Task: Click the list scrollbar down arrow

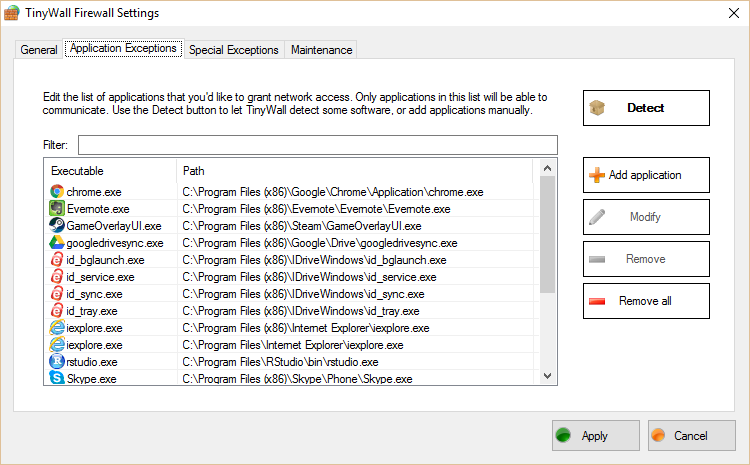Action: (x=548, y=376)
